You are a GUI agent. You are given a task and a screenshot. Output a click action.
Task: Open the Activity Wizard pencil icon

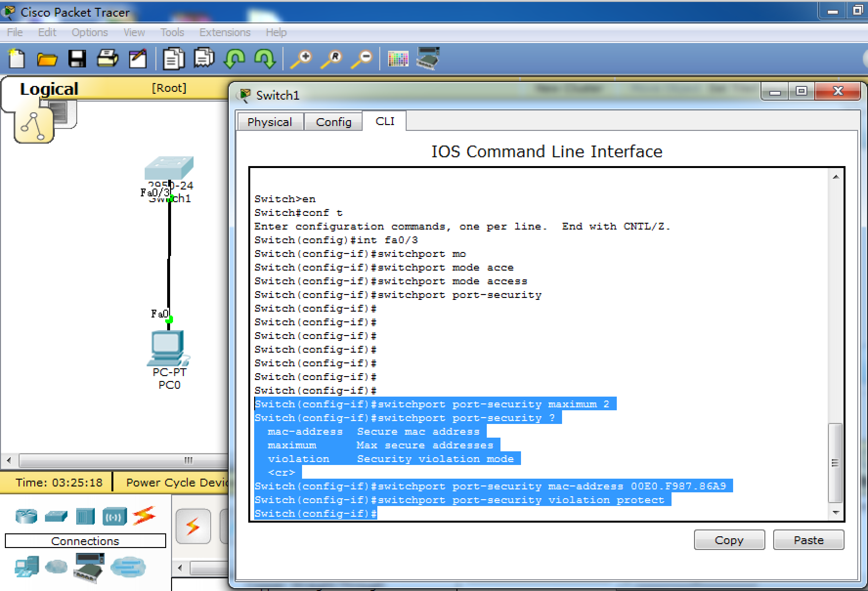pyautogui.click(x=137, y=59)
